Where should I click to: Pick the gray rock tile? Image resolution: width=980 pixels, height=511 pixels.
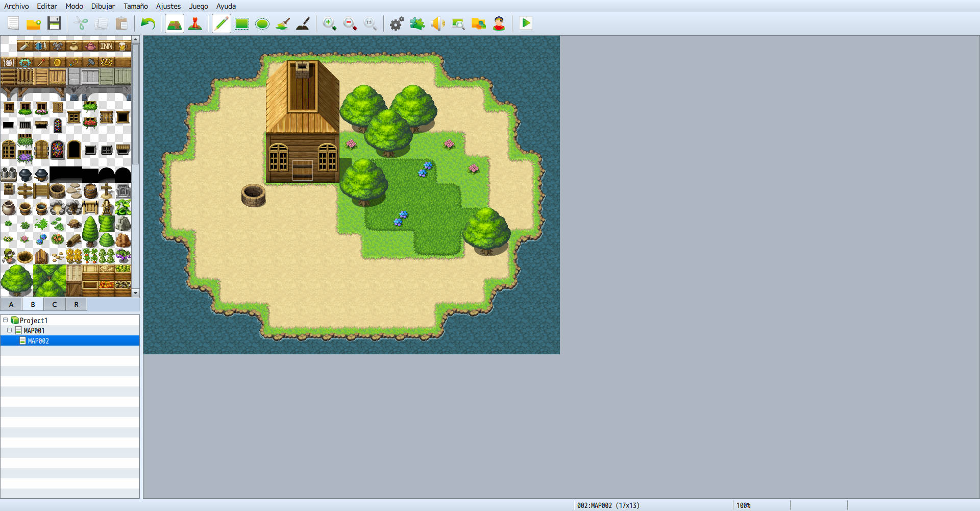click(x=123, y=224)
